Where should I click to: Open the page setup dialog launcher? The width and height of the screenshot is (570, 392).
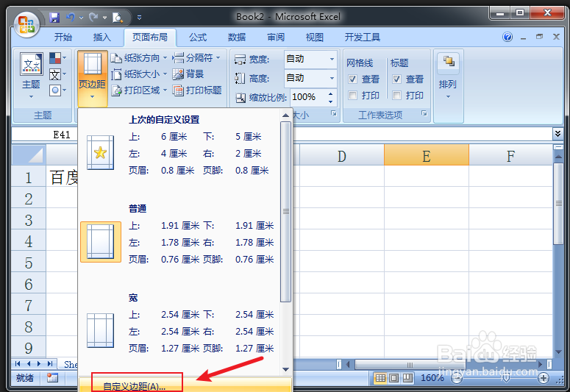tap(334, 113)
